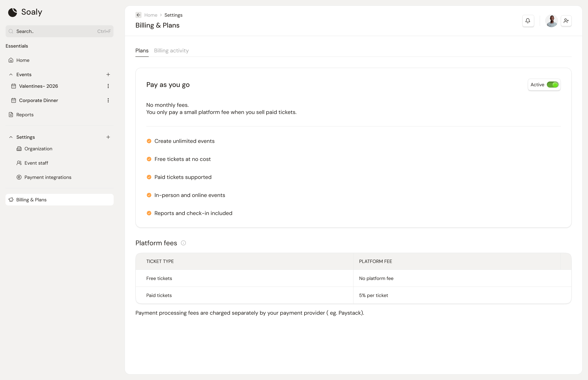Collapse the Events section chevron
The image size is (588, 380).
click(11, 75)
